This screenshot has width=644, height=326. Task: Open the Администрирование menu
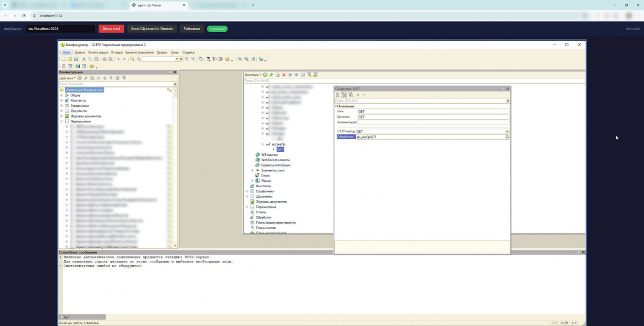coord(140,52)
